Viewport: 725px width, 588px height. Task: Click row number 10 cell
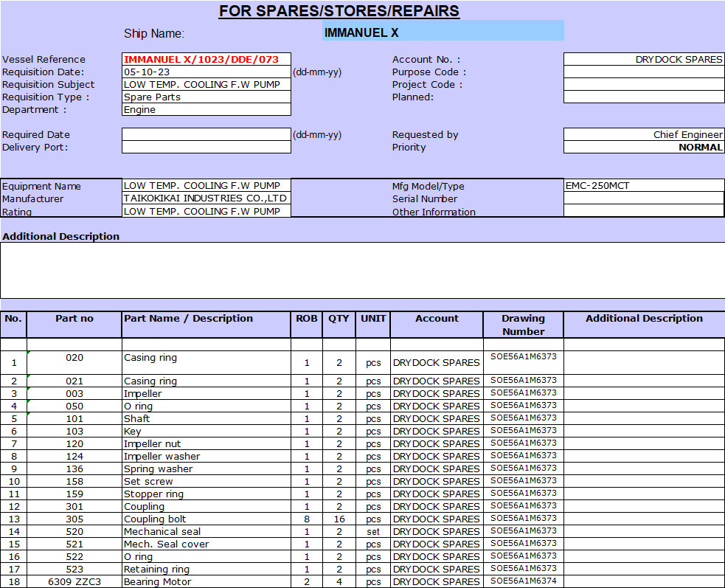pos(14,481)
